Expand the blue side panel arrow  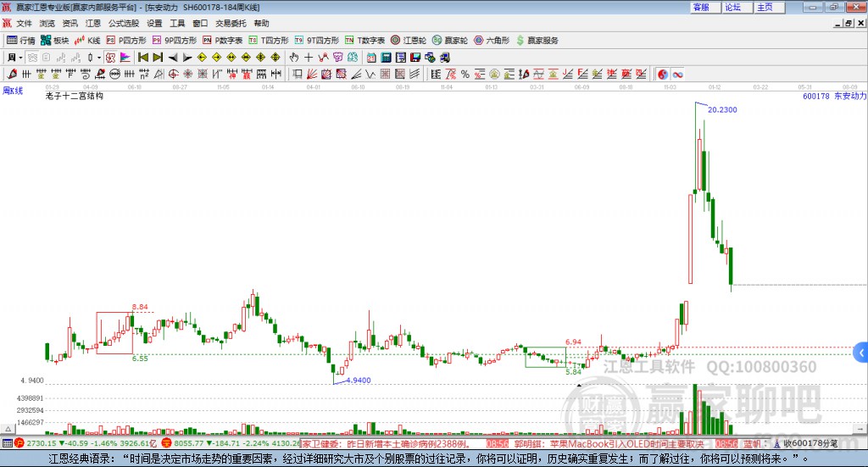860,352
